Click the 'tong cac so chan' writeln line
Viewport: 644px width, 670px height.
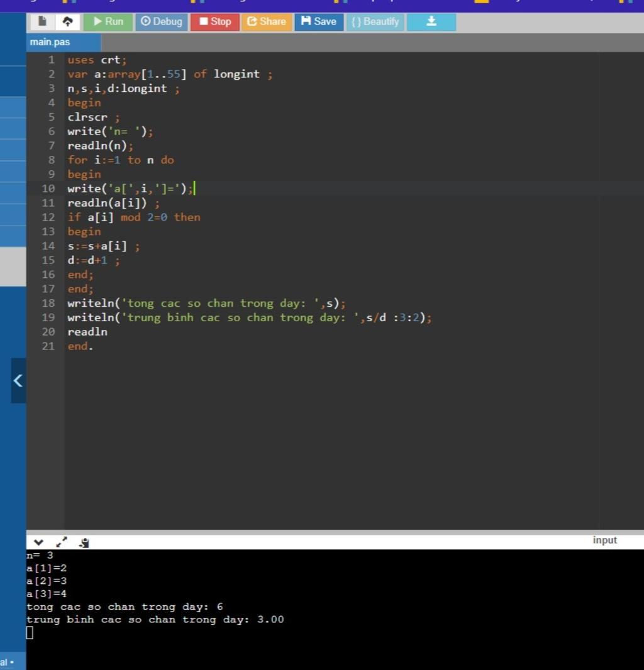pyautogui.click(x=206, y=303)
